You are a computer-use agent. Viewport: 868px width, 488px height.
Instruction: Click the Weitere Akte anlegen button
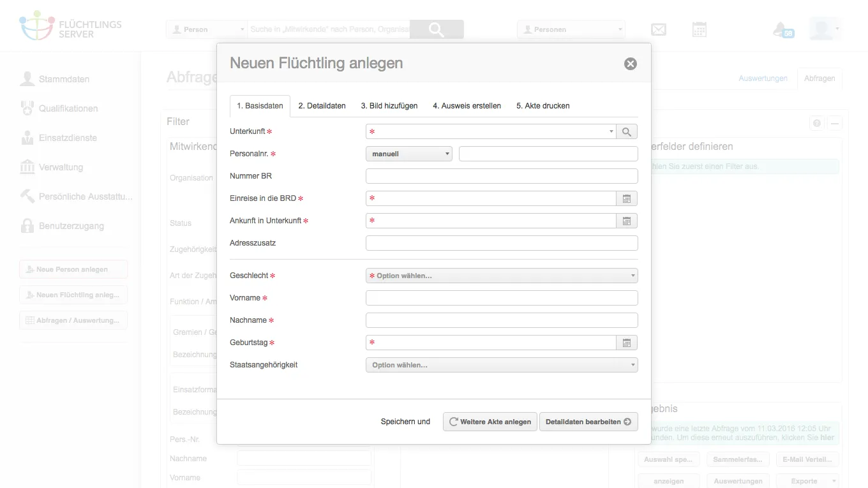coord(490,422)
